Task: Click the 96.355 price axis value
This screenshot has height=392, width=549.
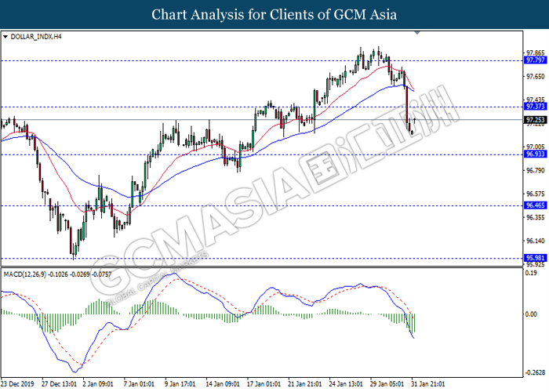Action: [536, 217]
